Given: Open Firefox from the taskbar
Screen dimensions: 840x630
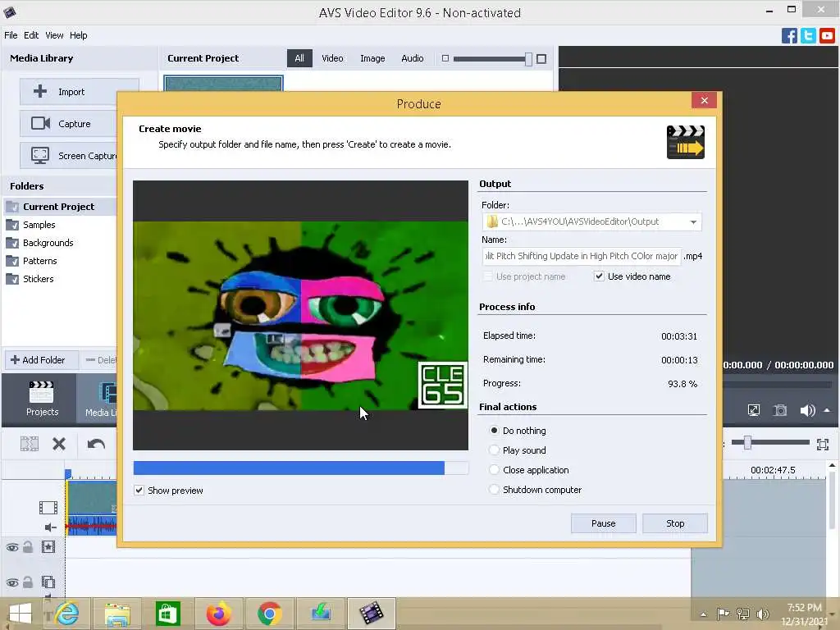Looking at the screenshot, I should tap(218, 614).
